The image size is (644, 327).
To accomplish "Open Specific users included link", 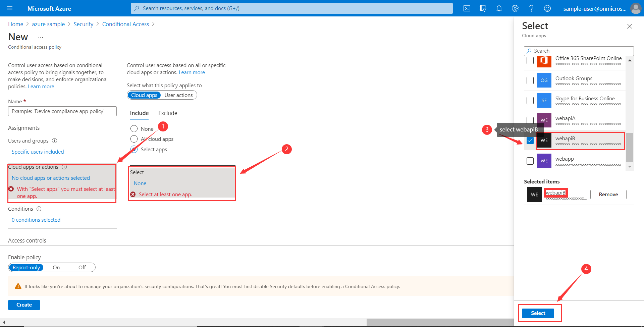I will pos(38,152).
